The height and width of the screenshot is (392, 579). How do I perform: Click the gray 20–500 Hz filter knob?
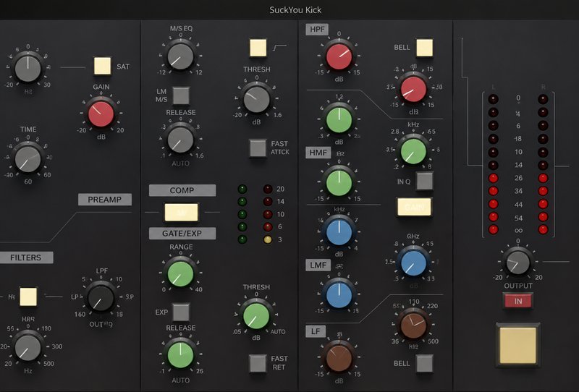[28, 347]
